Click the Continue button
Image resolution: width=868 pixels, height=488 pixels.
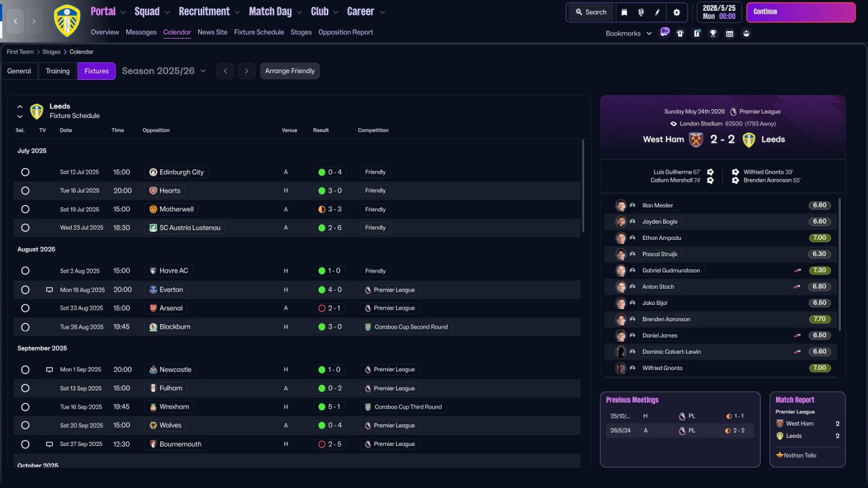click(801, 12)
